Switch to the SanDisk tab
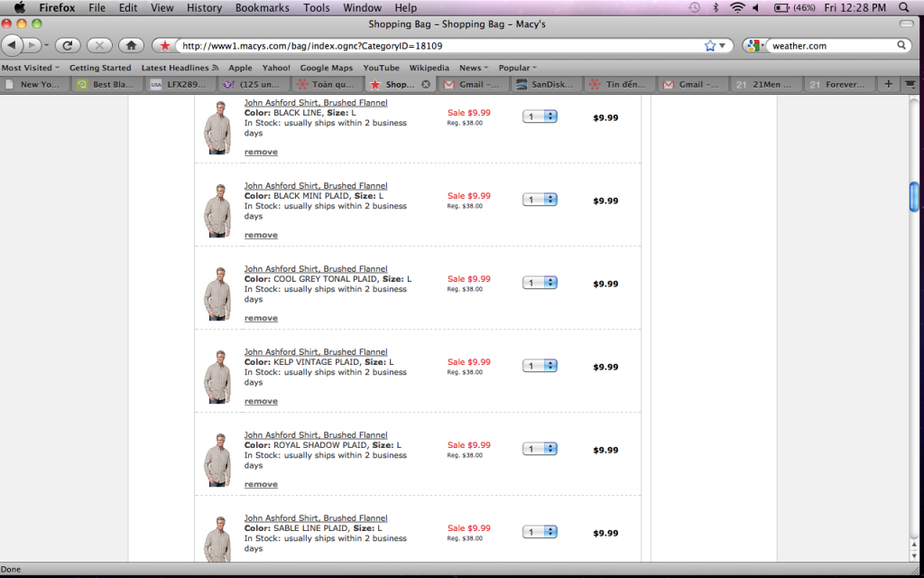Screen dimensions: 924x578 click(546, 84)
